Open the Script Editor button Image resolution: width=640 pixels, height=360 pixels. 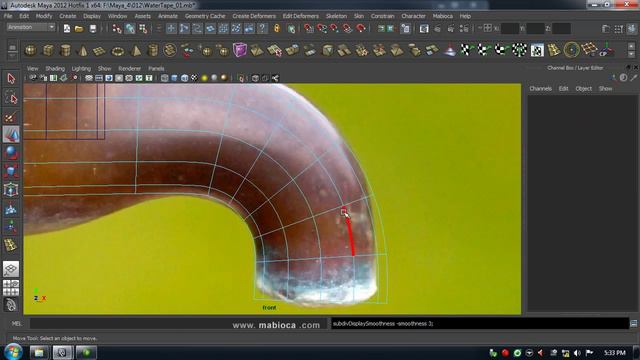633,324
